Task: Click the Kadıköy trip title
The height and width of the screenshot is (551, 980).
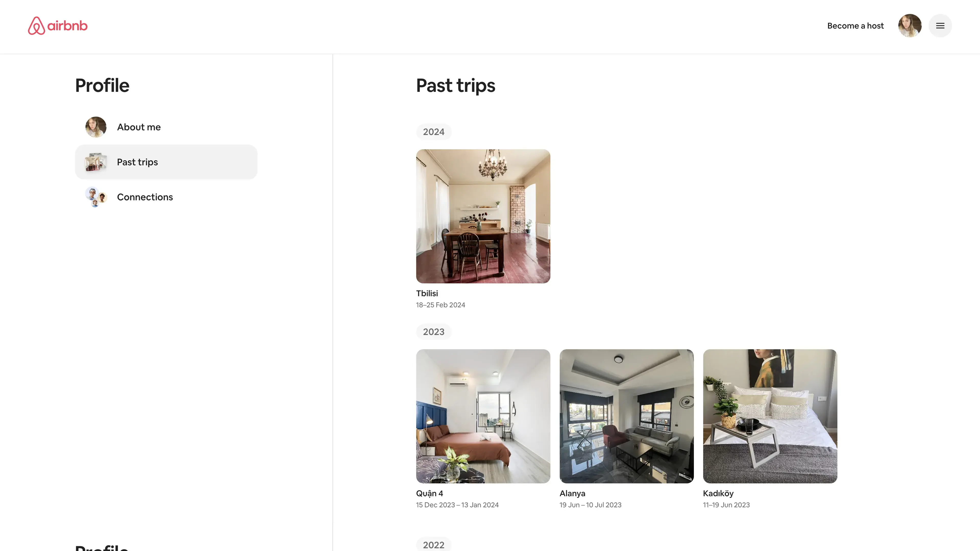Action: 718,493
